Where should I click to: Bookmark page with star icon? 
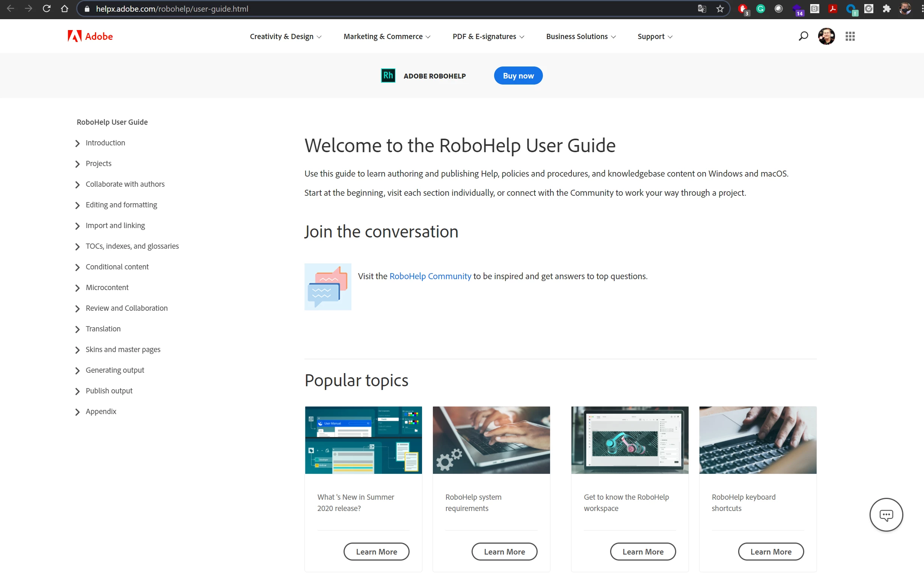720,8
